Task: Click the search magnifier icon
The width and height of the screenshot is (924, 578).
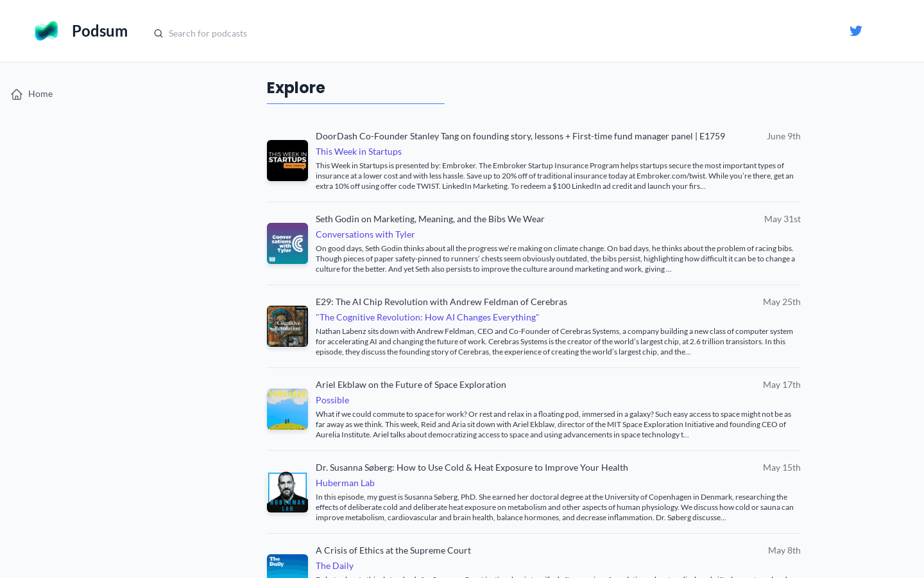Action: [x=158, y=33]
